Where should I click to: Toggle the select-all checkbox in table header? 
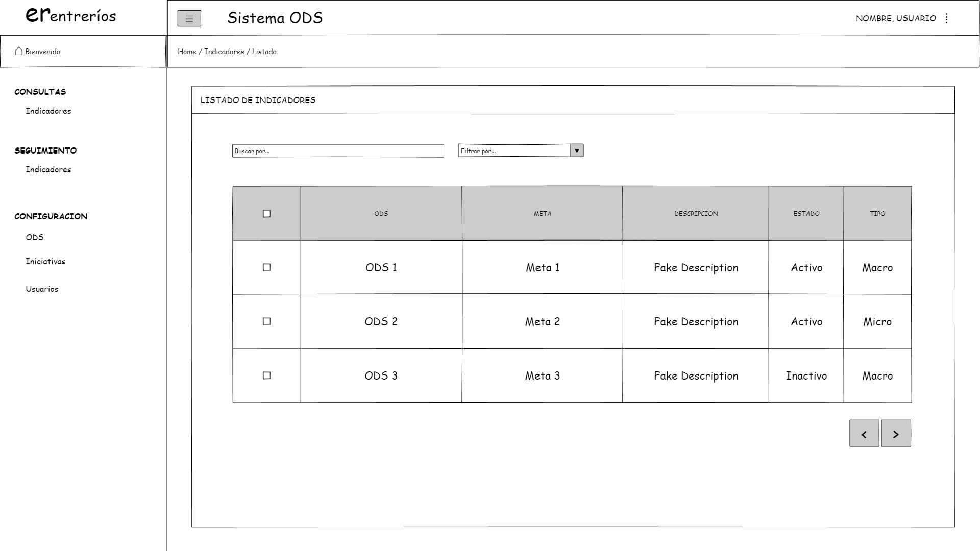266,214
